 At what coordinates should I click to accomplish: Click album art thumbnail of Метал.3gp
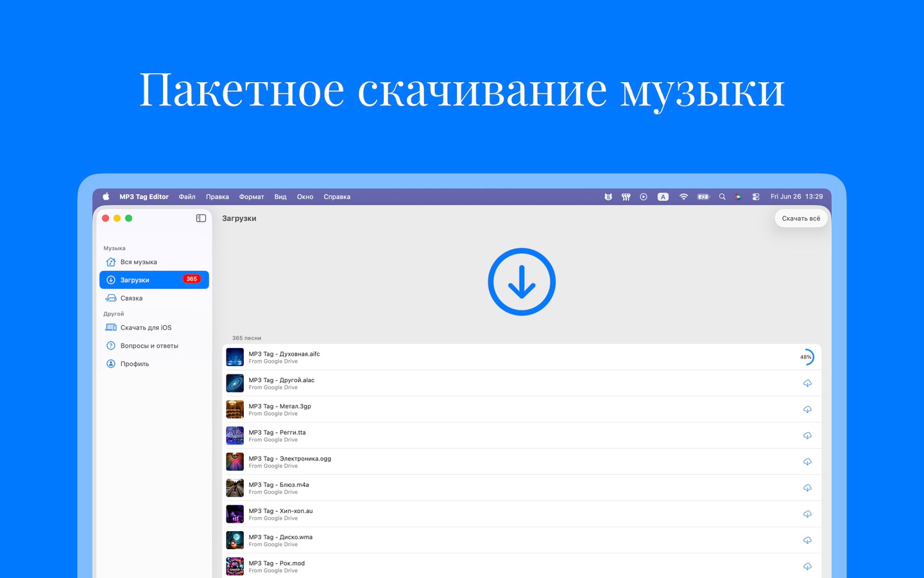(x=235, y=410)
